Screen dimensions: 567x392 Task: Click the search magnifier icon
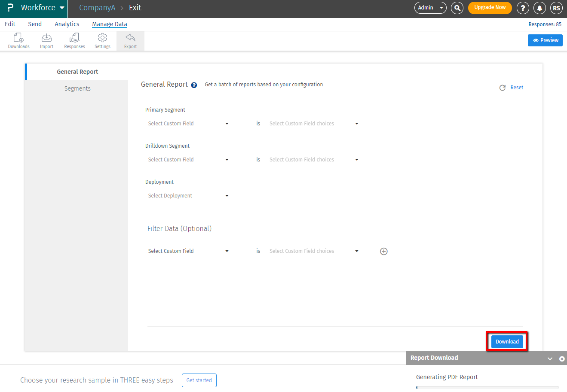click(x=457, y=8)
